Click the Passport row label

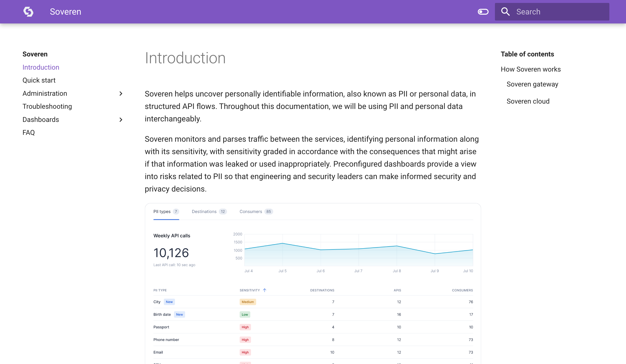point(161,327)
